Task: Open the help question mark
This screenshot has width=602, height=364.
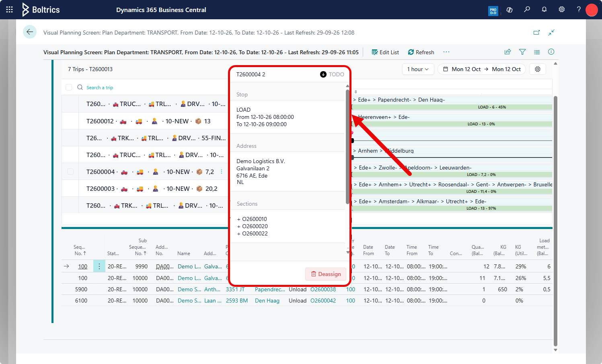Action: [579, 10]
